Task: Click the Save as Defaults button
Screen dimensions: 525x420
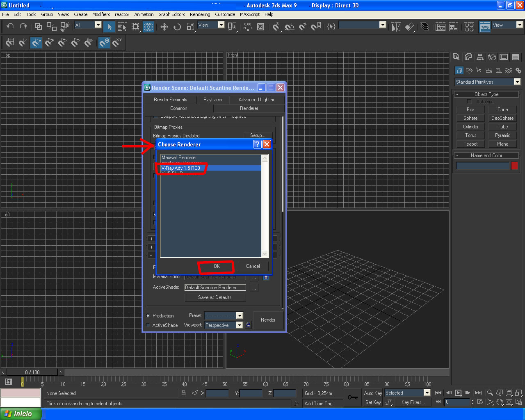Action: coord(215,297)
